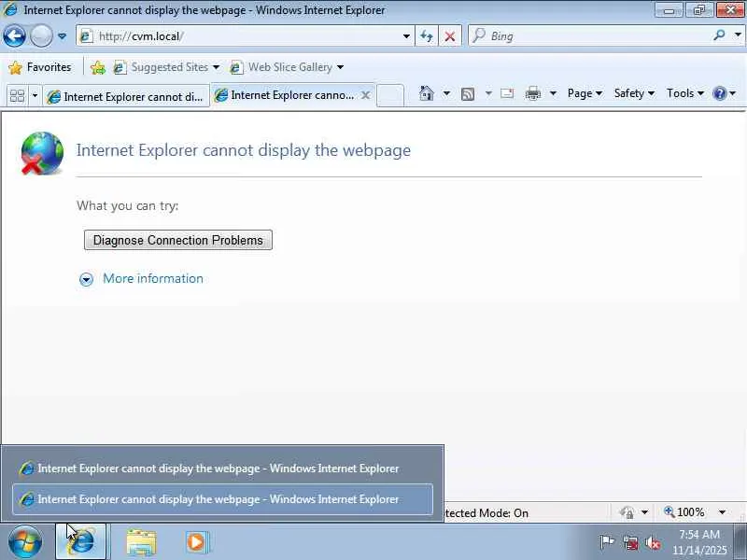Refresh the page with the Refresh icon
This screenshot has width=747, height=560.
(x=427, y=36)
